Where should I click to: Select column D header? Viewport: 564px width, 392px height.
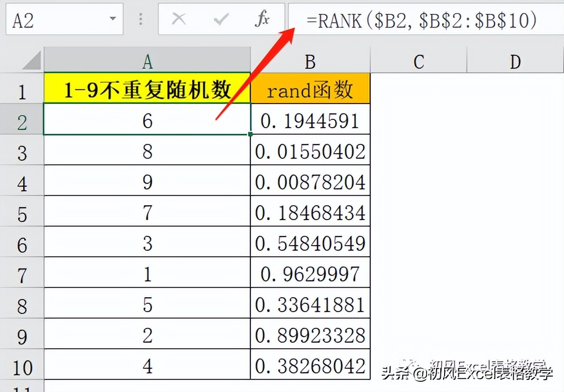(515, 59)
